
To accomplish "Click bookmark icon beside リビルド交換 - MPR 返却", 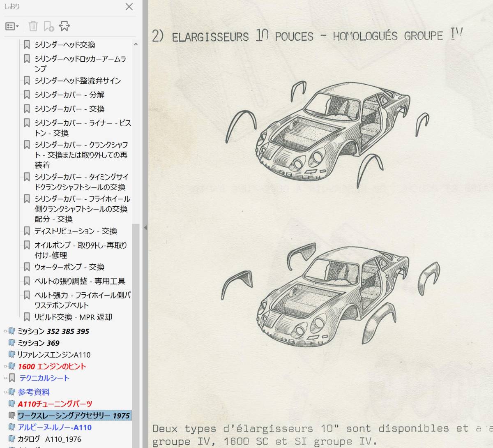I will point(27,317).
